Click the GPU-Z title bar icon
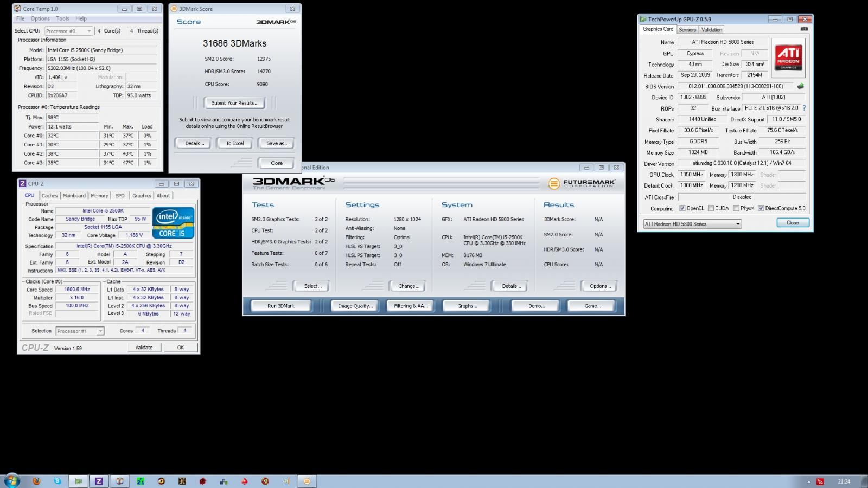The width and height of the screenshot is (868, 488). pyautogui.click(x=643, y=19)
